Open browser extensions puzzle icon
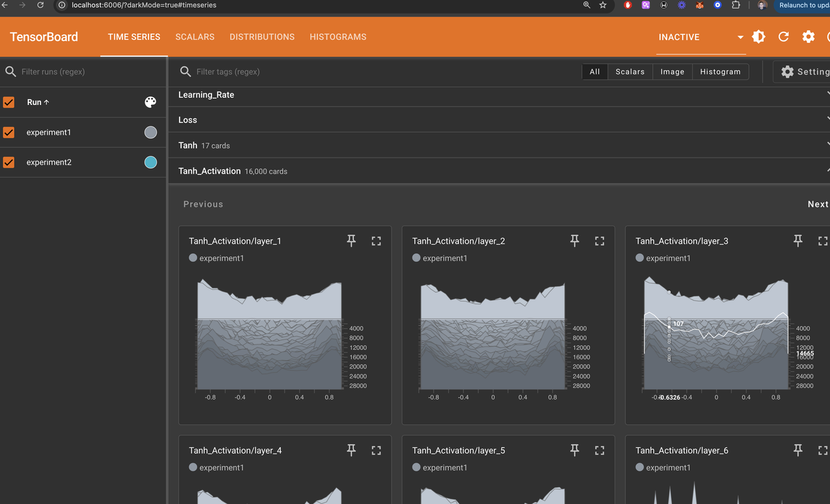Screen dimensions: 830x504 pyautogui.click(x=735, y=5)
